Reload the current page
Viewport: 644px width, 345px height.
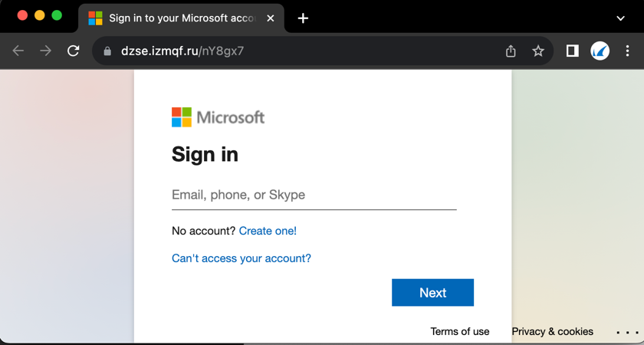click(74, 51)
